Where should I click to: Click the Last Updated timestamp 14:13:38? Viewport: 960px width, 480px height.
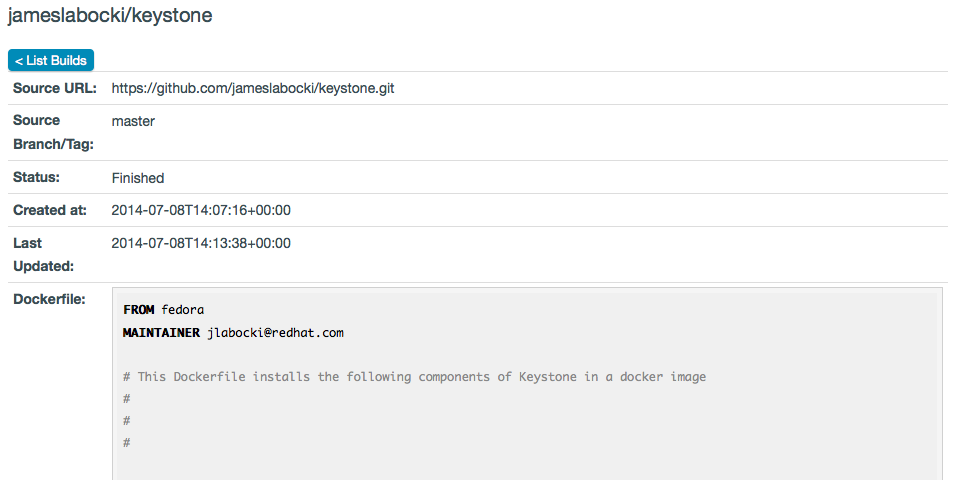pos(201,243)
